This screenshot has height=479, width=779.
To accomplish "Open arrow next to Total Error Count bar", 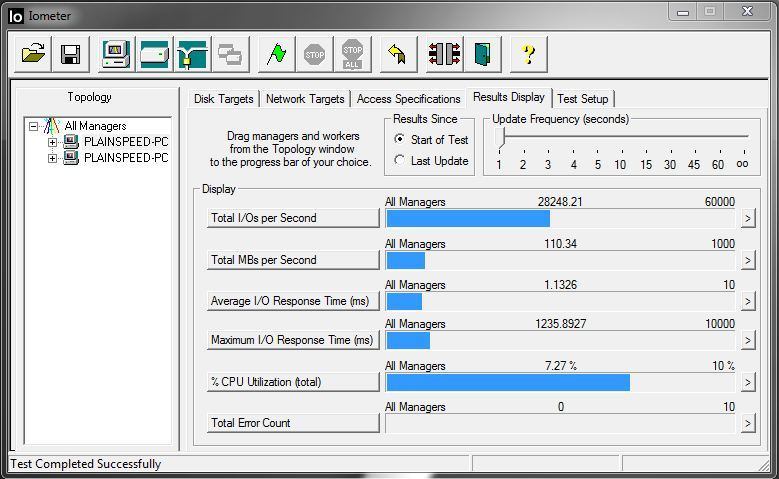I will tap(748, 423).
